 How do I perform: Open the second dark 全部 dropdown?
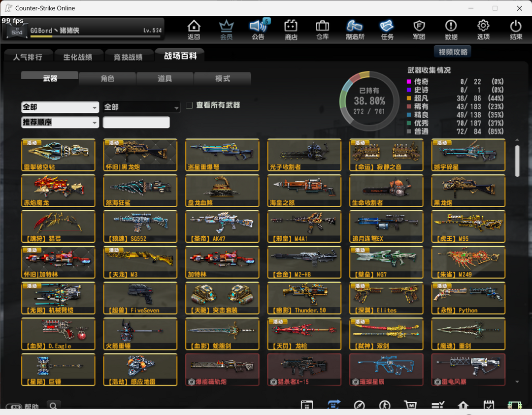point(141,107)
